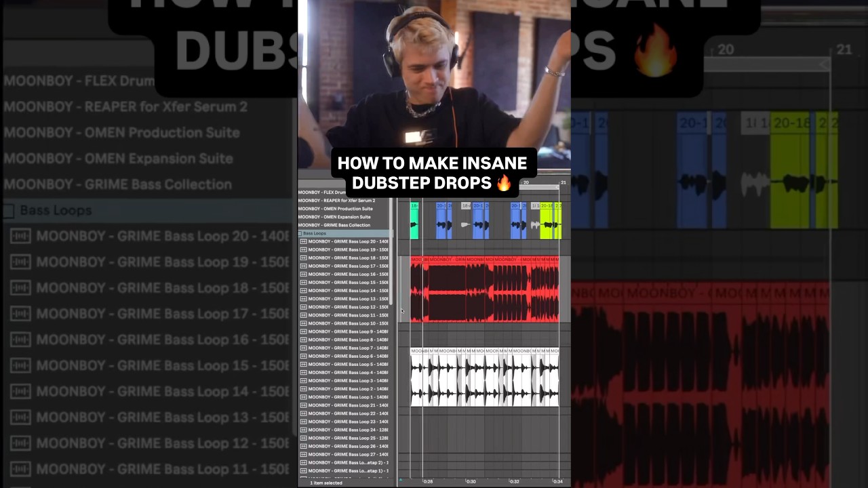The height and width of the screenshot is (488, 868).
Task: Select 'MOONBOY - GRIME Bass Loop 26' row
Action: [x=345, y=446]
